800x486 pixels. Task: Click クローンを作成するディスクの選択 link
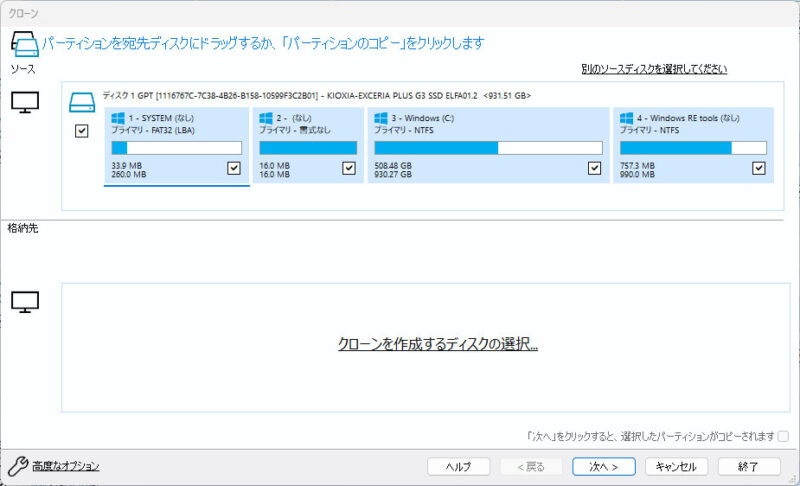(438, 344)
